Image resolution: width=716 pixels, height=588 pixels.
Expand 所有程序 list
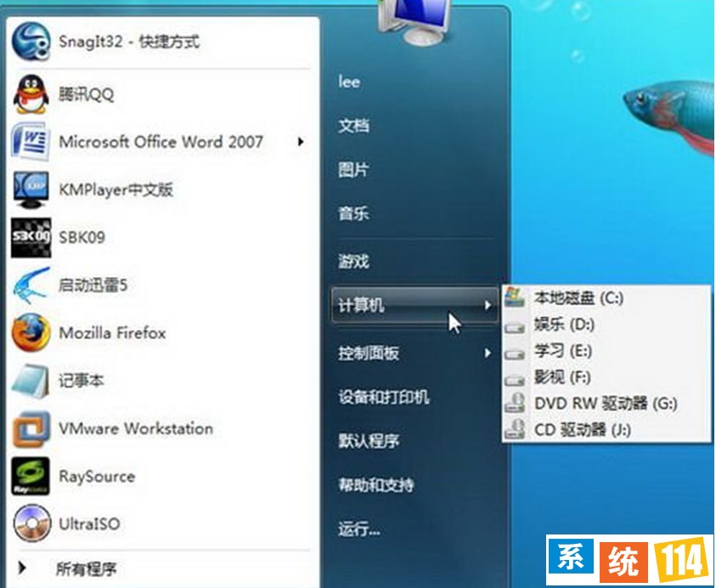click(x=85, y=568)
